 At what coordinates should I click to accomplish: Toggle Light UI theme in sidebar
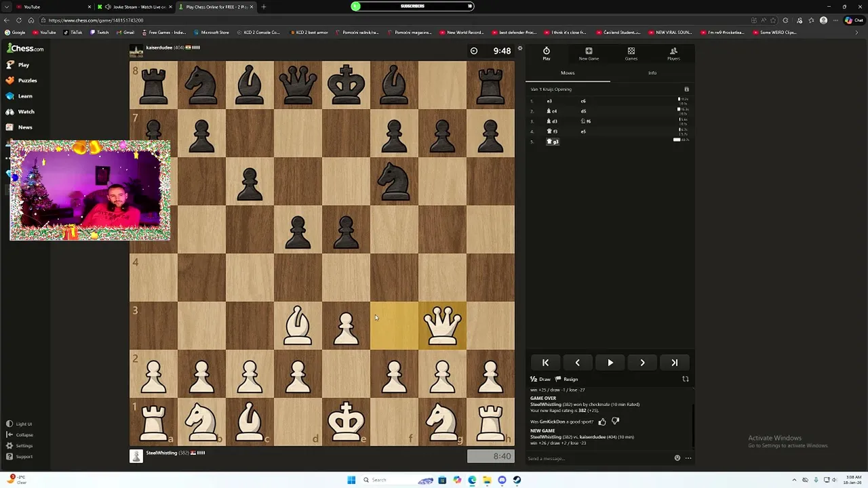(19, 424)
